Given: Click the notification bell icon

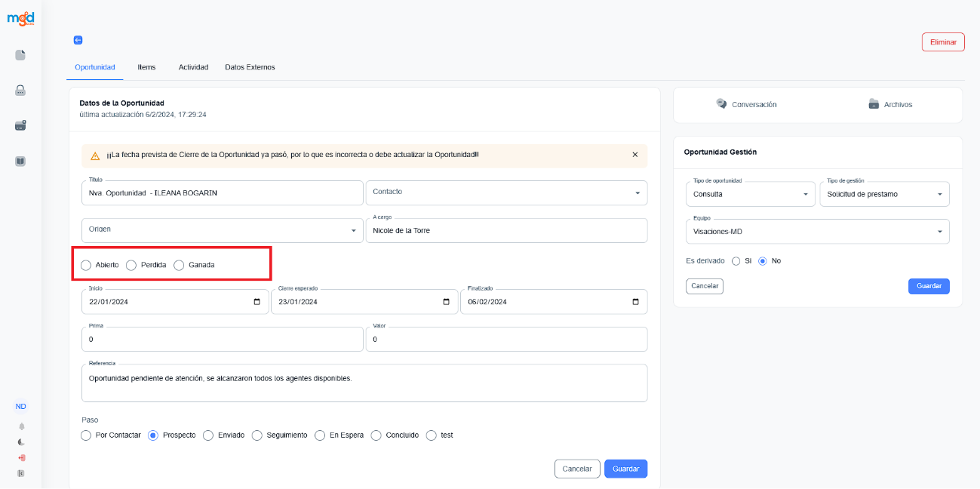Looking at the screenshot, I should click(x=21, y=426).
